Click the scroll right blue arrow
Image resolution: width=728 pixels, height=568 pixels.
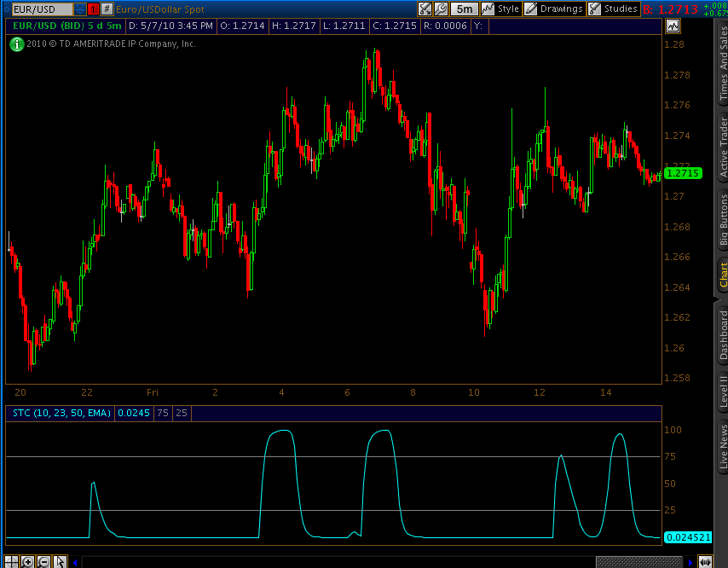click(690, 562)
